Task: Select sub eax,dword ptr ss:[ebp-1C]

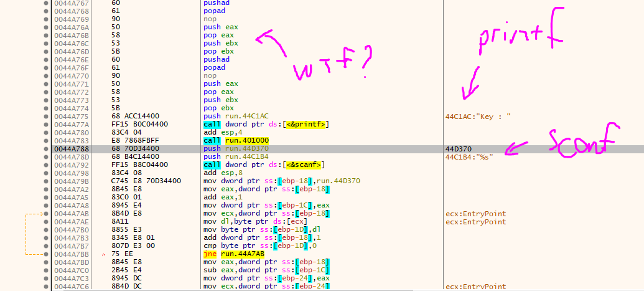Action: tap(267, 270)
